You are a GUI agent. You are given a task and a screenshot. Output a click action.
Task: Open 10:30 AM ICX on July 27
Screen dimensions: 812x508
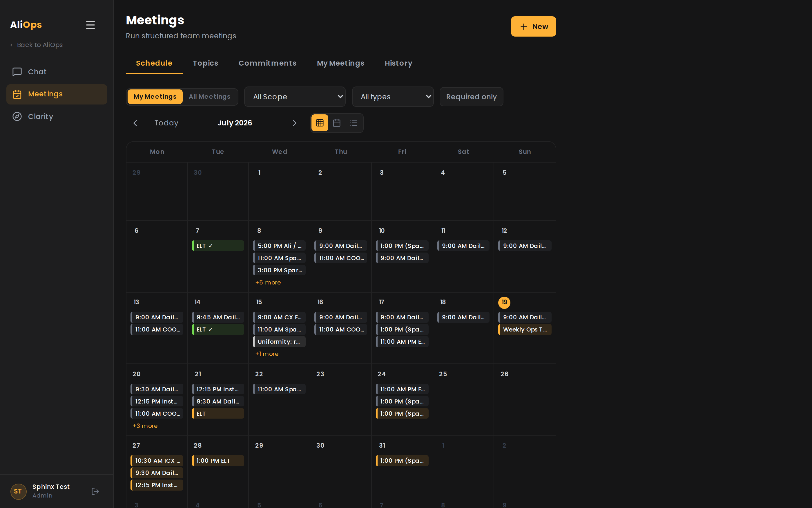pos(157,461)
